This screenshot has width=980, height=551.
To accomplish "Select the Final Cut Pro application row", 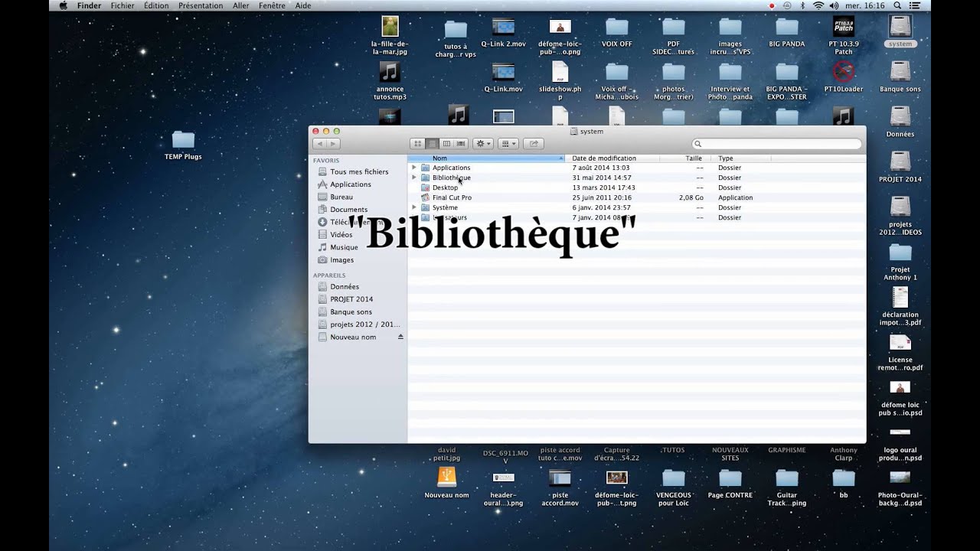I will [x=636, y=197].
